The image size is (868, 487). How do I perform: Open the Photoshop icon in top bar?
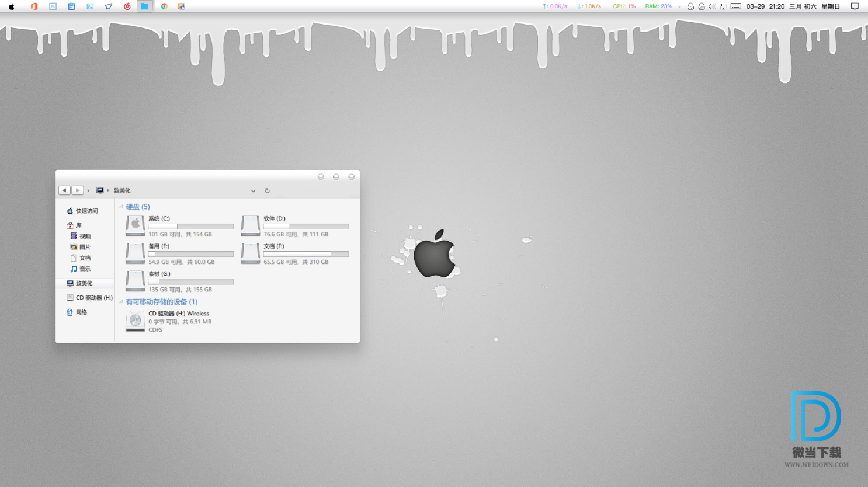[x=53, y=6]
